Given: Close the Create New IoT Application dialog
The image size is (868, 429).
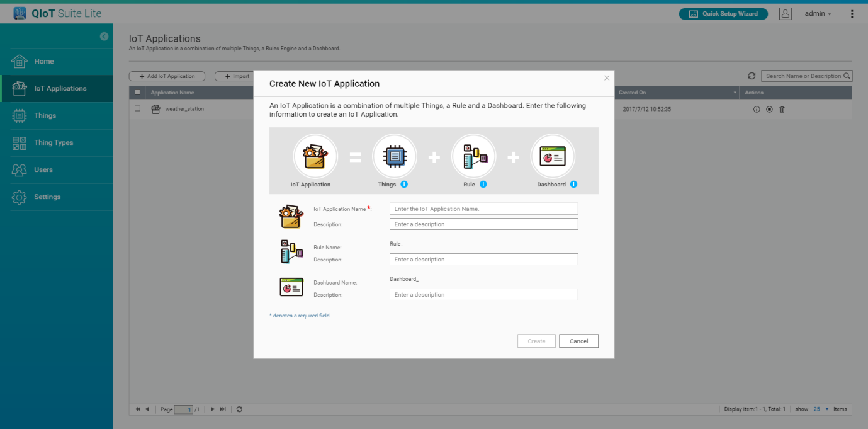Looking at the screenshot, I should (607, 78).
